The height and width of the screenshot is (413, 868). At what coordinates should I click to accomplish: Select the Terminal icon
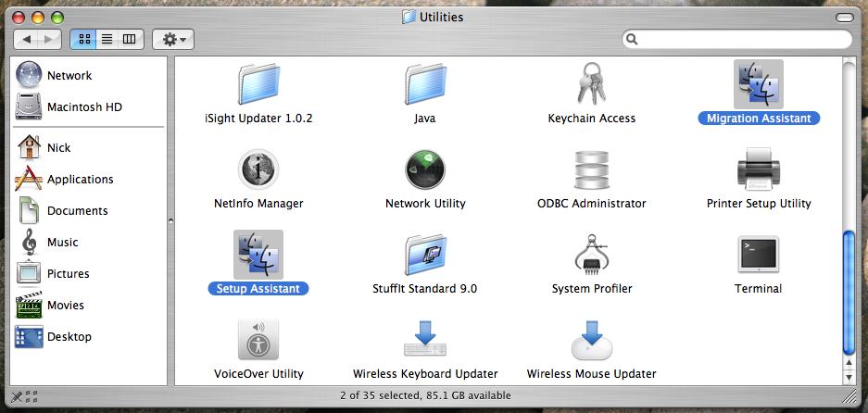759,254
